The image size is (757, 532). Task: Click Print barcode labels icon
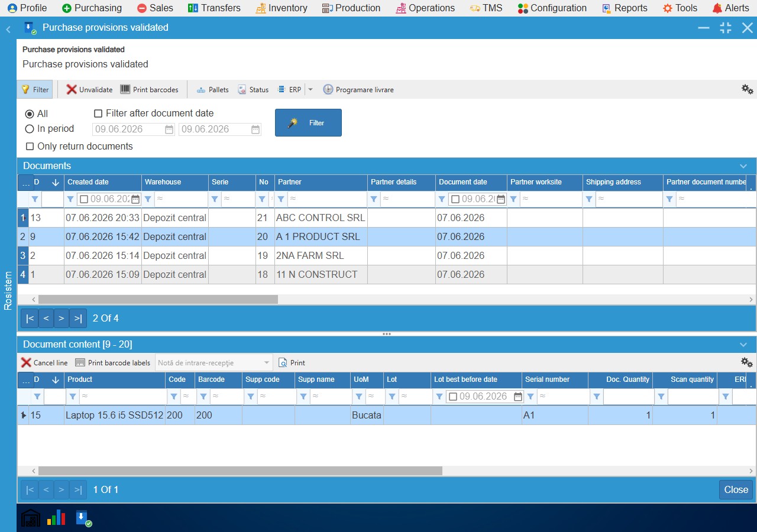coord(80,362)
